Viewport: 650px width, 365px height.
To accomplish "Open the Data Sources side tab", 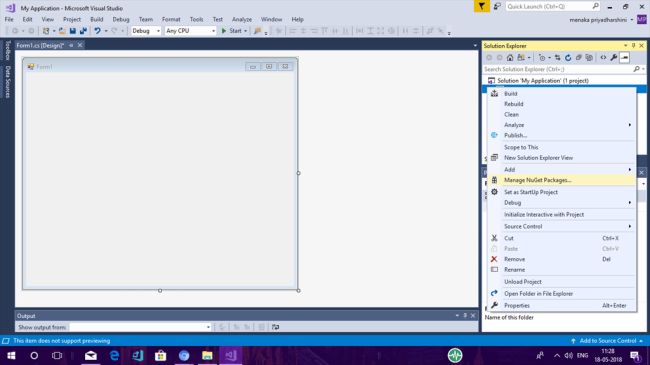I will [7, 82].
